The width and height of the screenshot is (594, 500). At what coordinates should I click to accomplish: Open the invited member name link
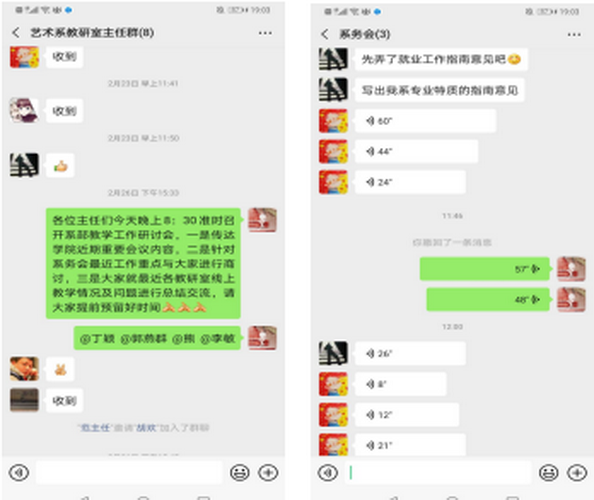(146, 428)
